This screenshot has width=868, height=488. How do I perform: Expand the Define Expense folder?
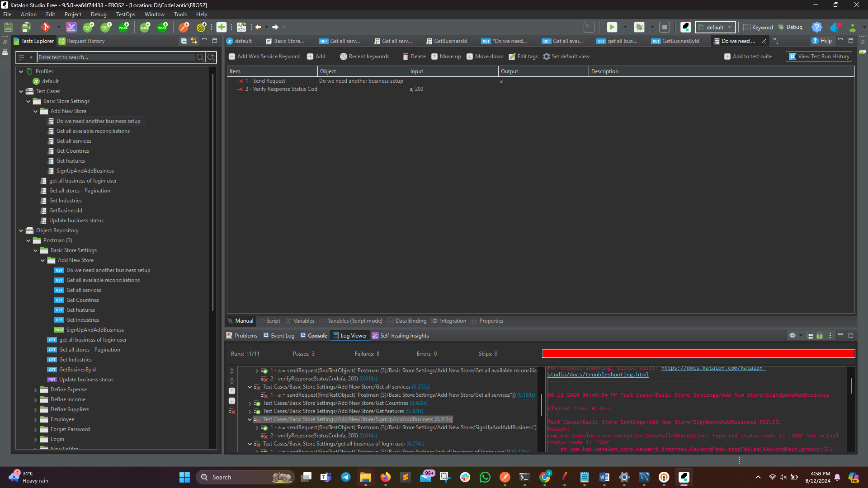35,389
